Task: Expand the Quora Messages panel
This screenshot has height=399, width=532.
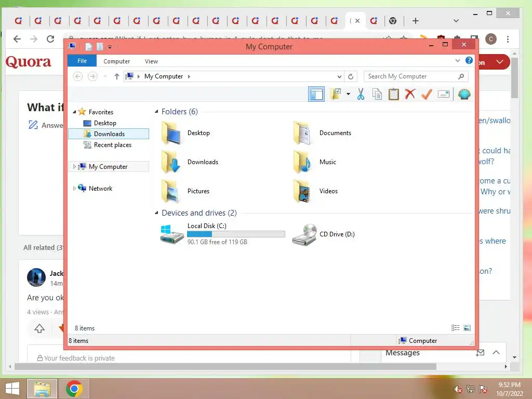Action: 496,353
